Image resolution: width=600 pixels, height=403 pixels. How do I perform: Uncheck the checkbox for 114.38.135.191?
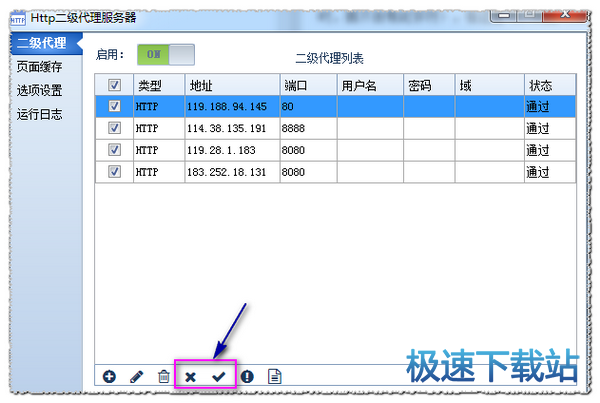114,128
